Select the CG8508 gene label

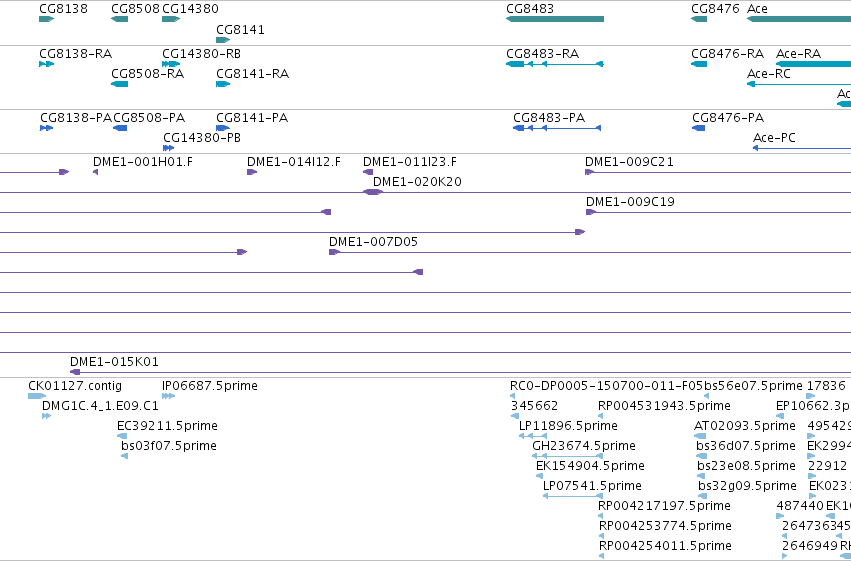tap(135, 9)
